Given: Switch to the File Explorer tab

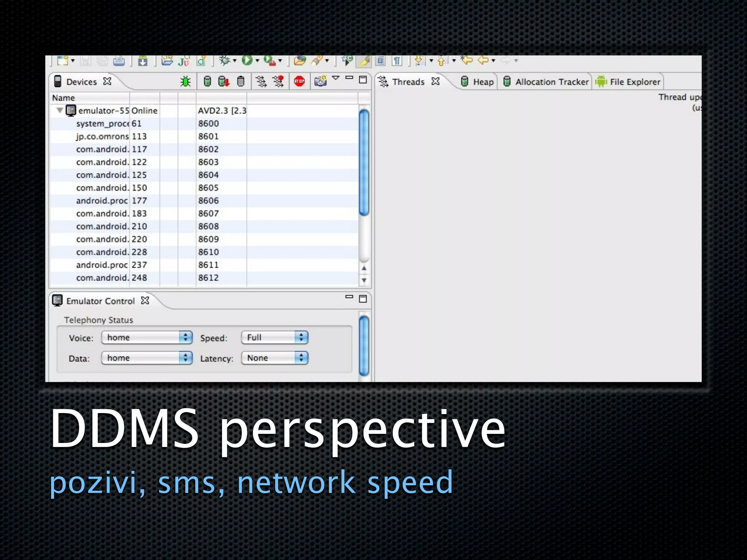Looking at the screenshot, I should click(x=628, y=82).
